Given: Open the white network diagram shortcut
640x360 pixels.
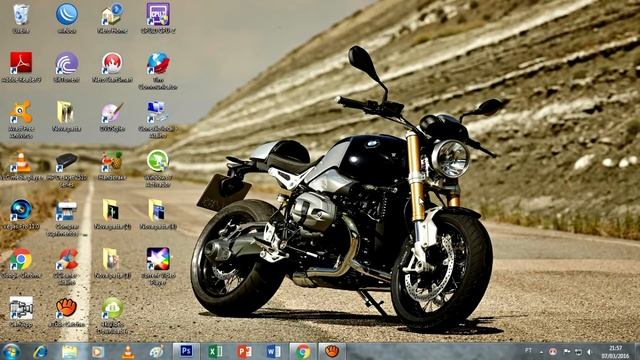Looking at the screenshot, I should [x=21, y=312].
